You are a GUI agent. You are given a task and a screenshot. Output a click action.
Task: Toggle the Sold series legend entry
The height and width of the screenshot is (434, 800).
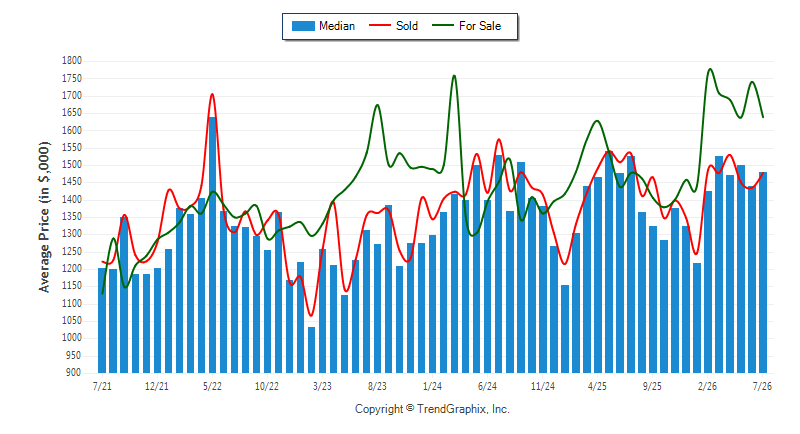tap(393, 26)
